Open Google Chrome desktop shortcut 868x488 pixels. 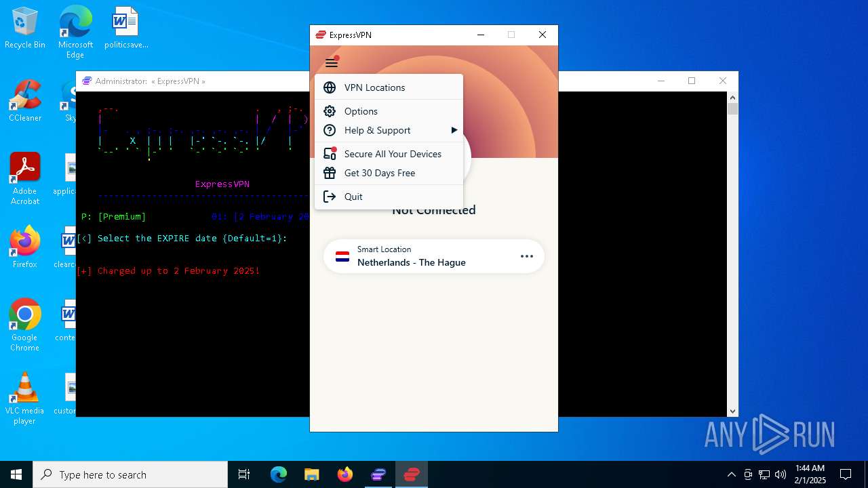[x=25, y=325]
